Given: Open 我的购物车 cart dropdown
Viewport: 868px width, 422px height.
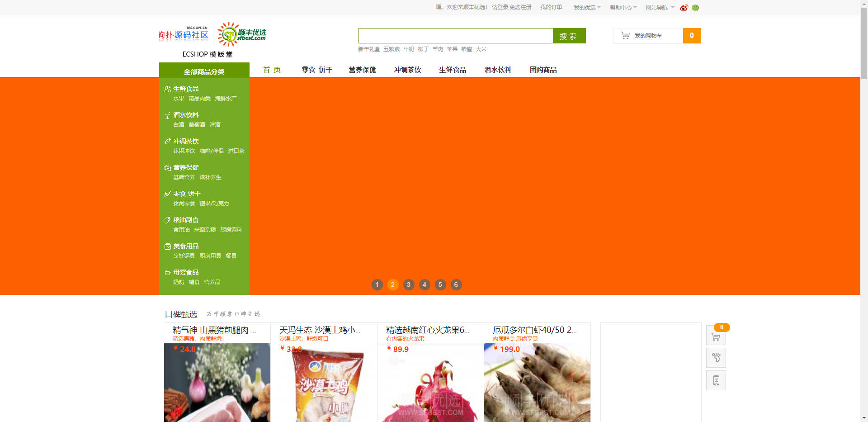Looking at the screenshot, I should point(648,36).
